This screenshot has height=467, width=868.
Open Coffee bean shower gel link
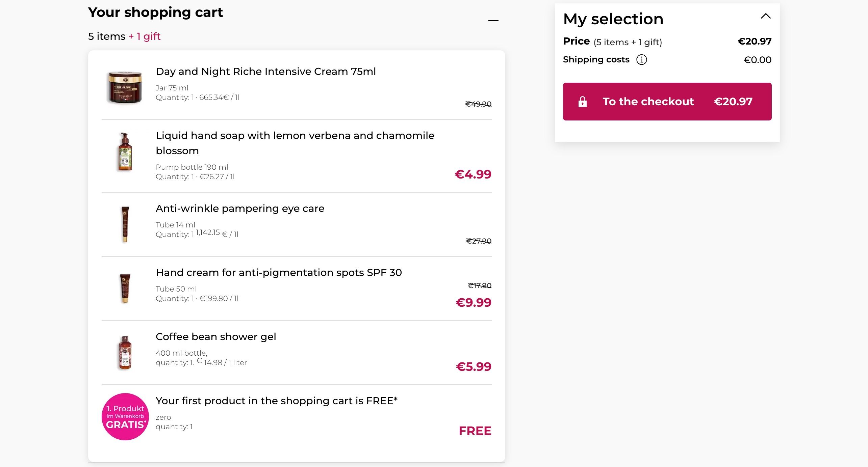(216, 337)
